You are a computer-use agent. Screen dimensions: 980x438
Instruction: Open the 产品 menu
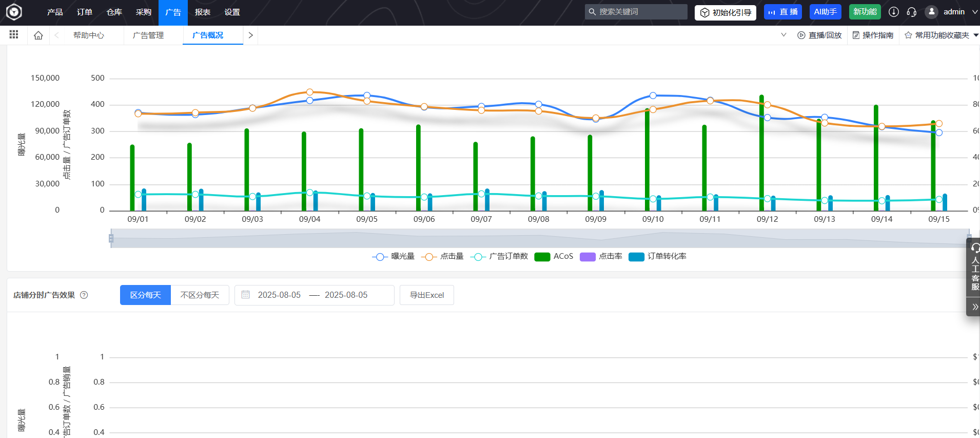(x=55, y=12)
